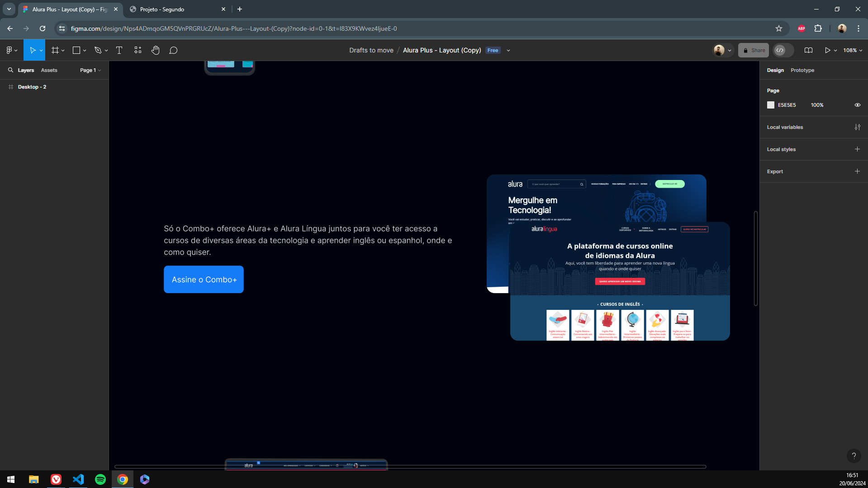Add a new local style
Viewport: 868px width, 488px height.
[x=857, y=149]
